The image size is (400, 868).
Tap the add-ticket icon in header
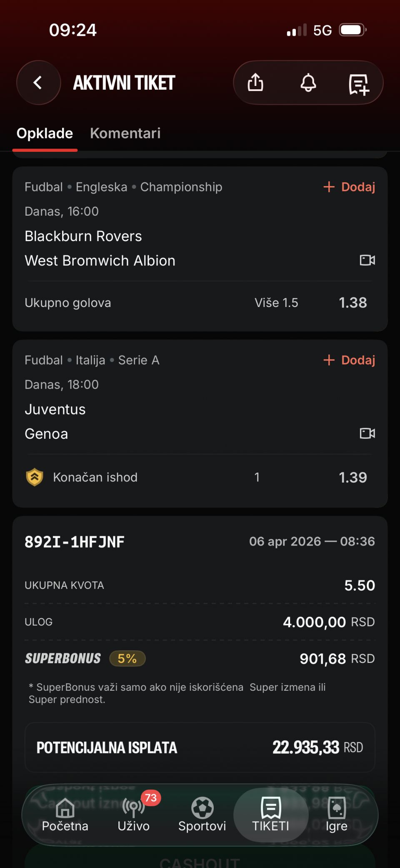click(x=359, y=84)
